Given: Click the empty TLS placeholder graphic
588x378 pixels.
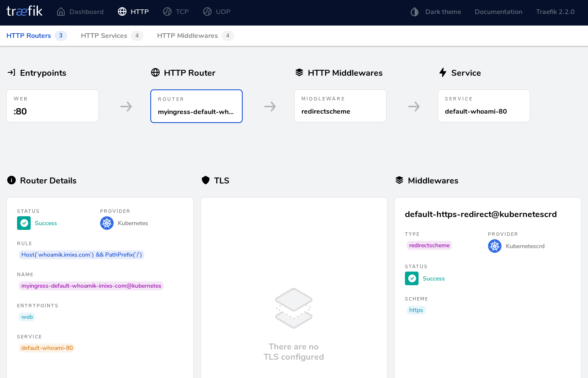Looking at the screenshot, I should (x=294, y=308).
